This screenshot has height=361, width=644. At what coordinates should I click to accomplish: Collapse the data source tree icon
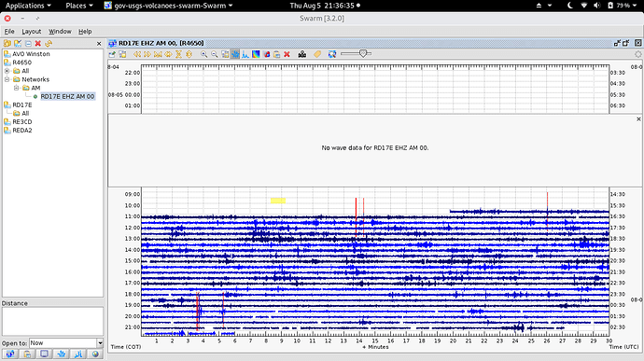pyautogui.click(x=28, y=44)
